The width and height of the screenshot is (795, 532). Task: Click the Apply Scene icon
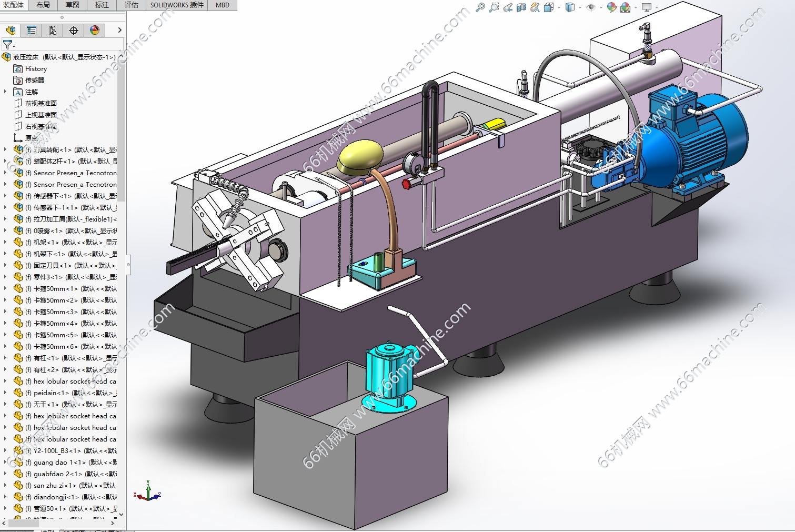(625, 7)
